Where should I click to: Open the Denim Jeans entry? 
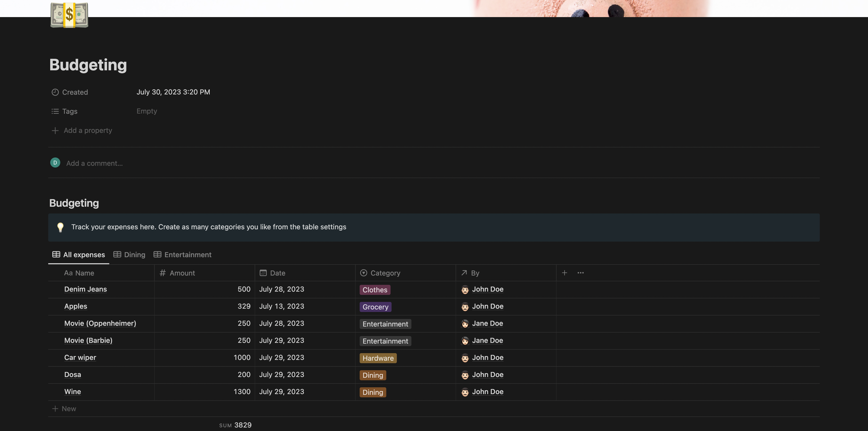click(86, 289)
